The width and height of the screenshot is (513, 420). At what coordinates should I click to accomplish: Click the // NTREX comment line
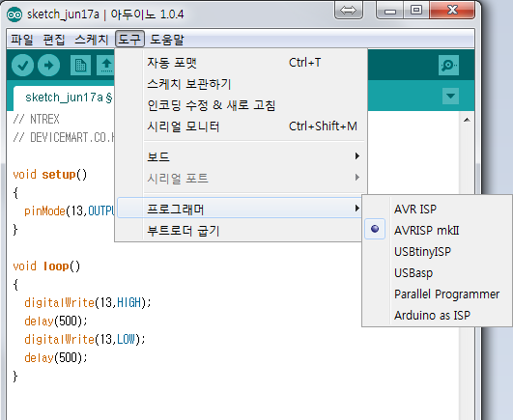(36, 120)
